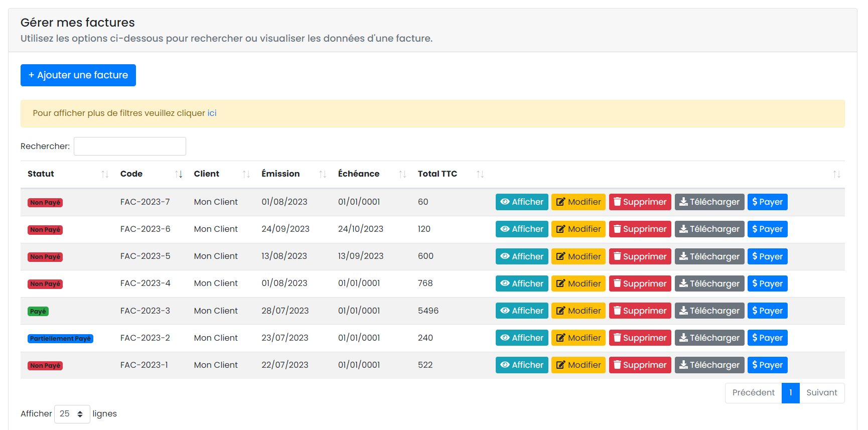Screen dimensions: 868x430
Task: Focus the Rechercher search field
Action: 130,147
